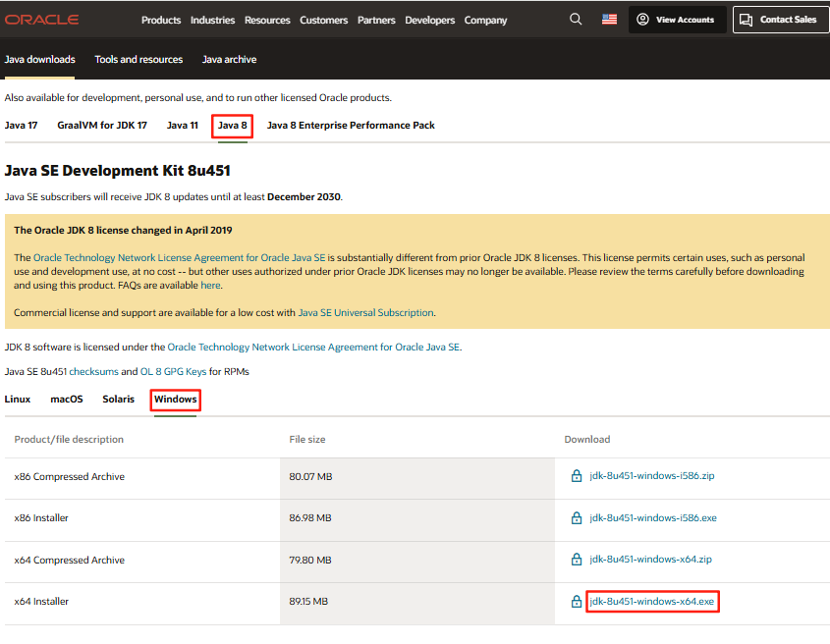
Task: Click lock icon beside jdk-8u451-windows-i586.exe
Action: coord(577,517)
